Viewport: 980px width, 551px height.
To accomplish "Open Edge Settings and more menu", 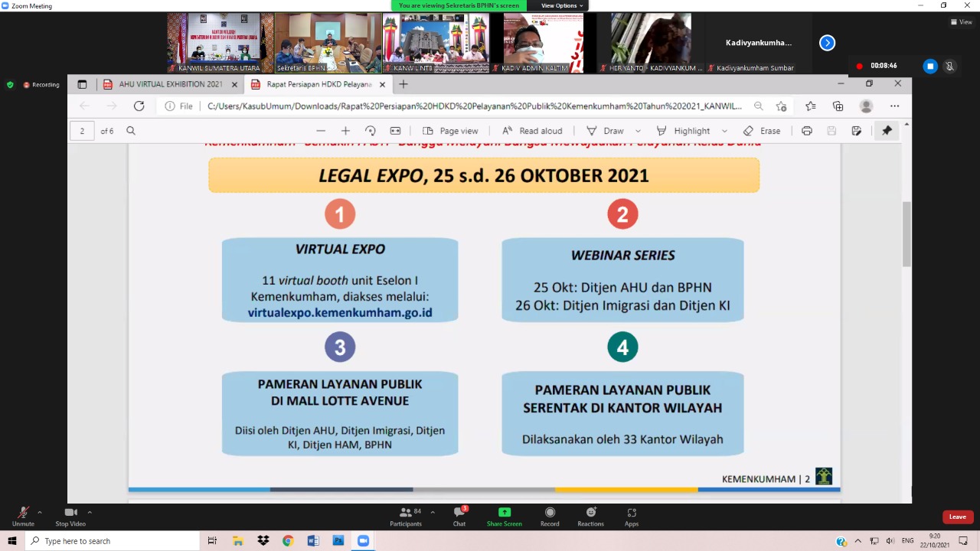I will (894, 106).
